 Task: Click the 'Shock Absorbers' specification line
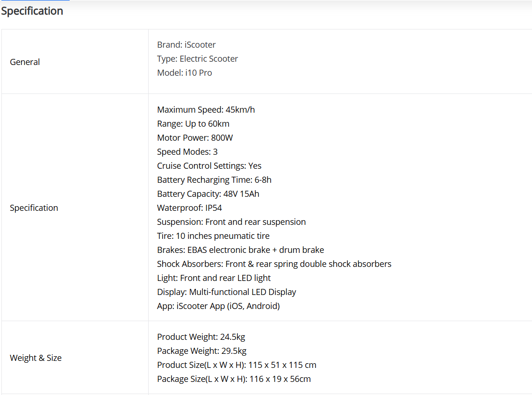click(x=274, y=264)
